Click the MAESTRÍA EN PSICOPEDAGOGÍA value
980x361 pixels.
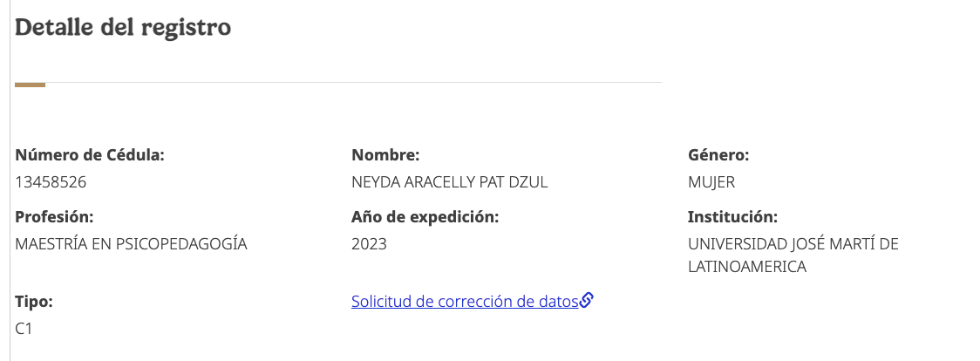coord(132,244)
